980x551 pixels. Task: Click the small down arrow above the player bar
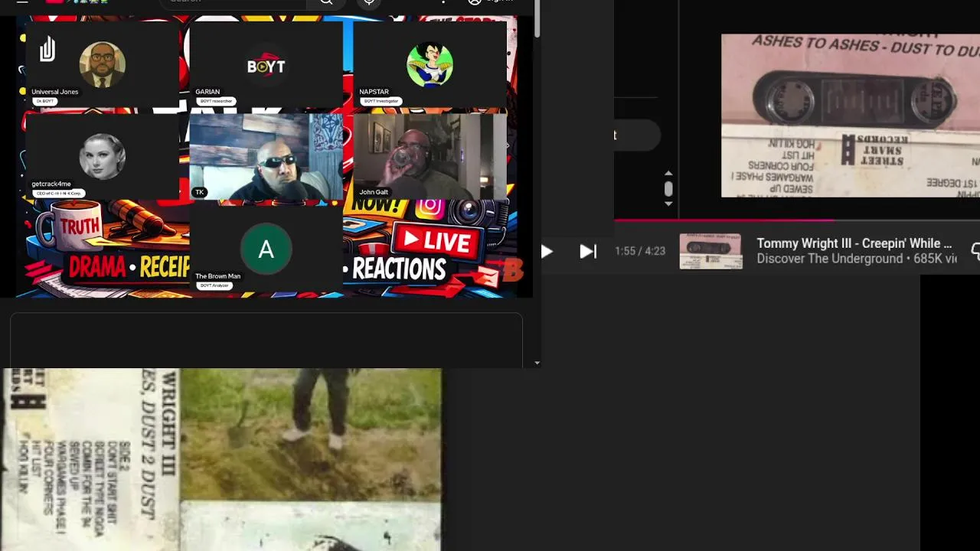tap(668, 204)
